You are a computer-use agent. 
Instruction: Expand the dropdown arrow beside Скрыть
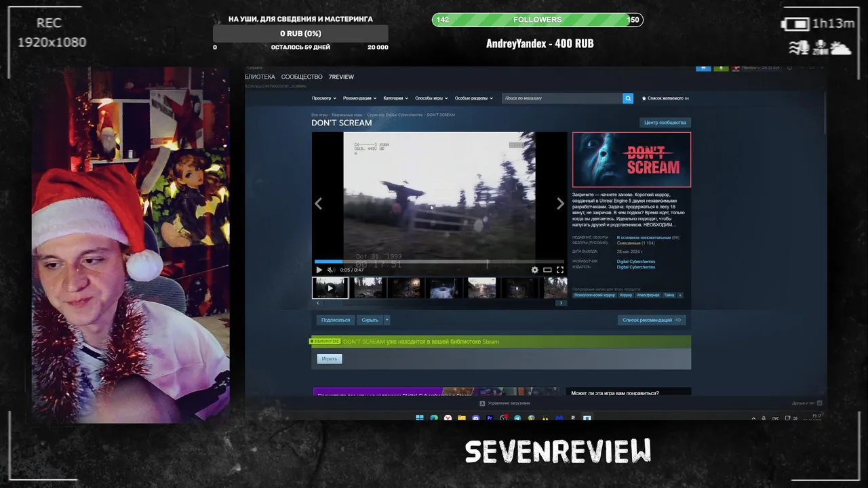387,320
